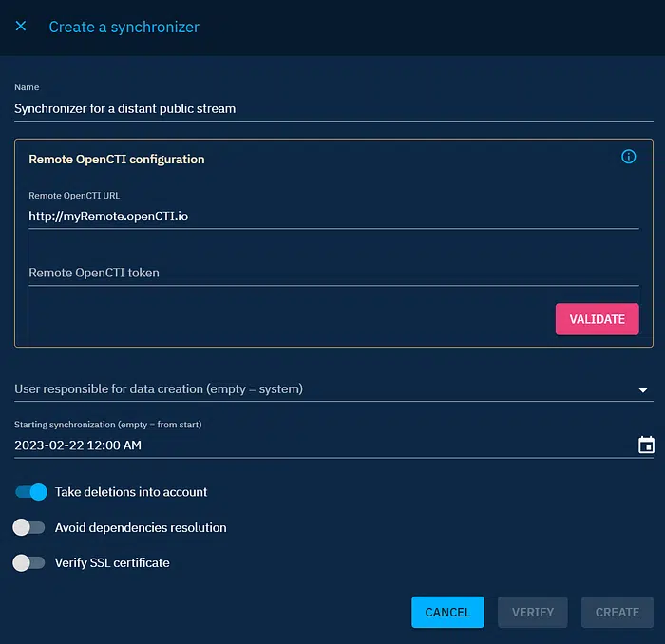Click the "Avoid dependencies resolution" label text

[x=141, y=527]
